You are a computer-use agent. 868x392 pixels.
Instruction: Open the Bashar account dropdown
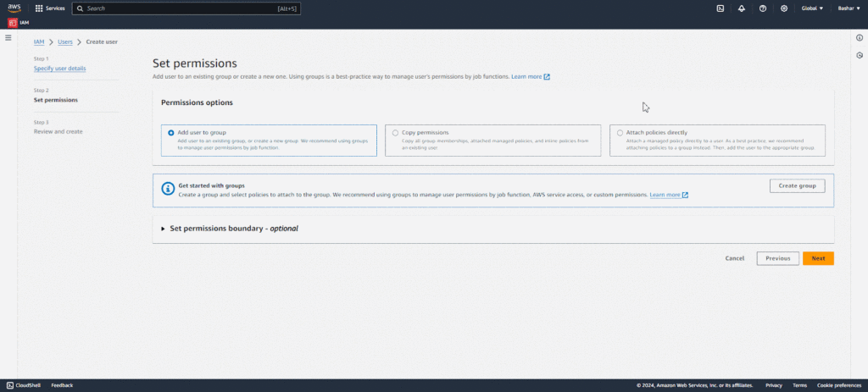[x=849, y=8]
